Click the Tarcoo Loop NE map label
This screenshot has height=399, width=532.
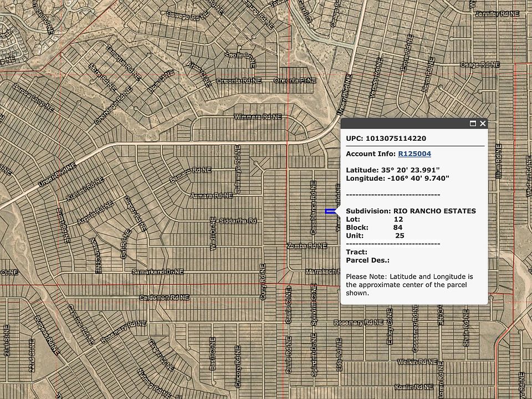click(x=33, y=98)
